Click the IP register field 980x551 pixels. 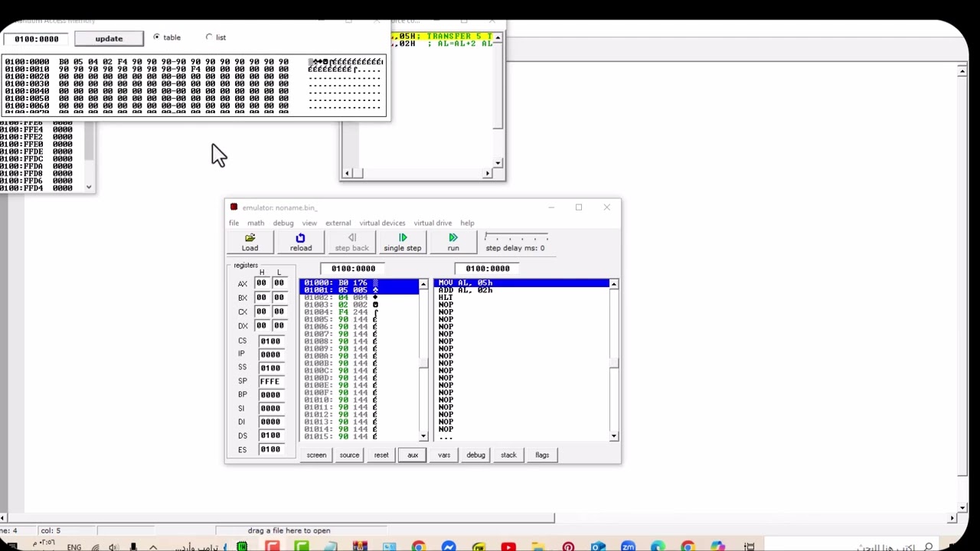click(x=270, y=354)
